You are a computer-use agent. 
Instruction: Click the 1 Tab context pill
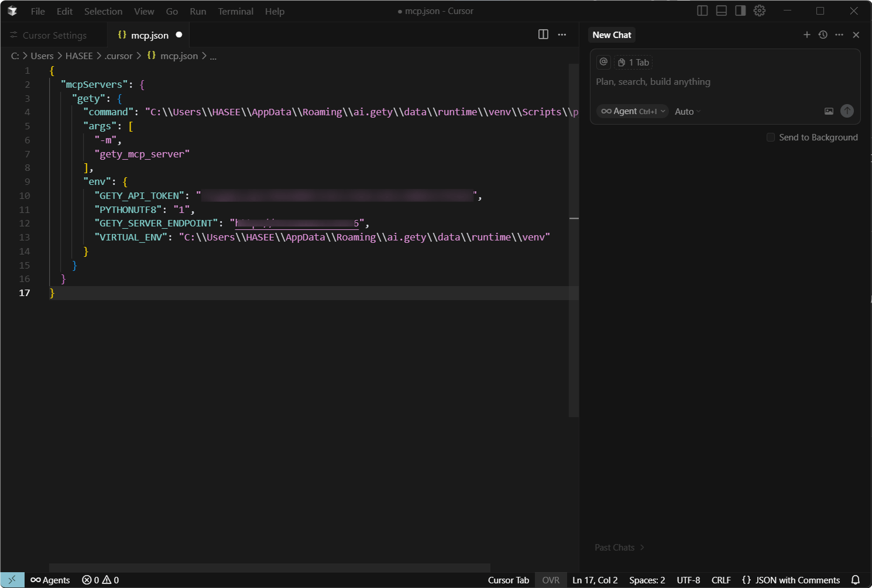coord(633,62)
